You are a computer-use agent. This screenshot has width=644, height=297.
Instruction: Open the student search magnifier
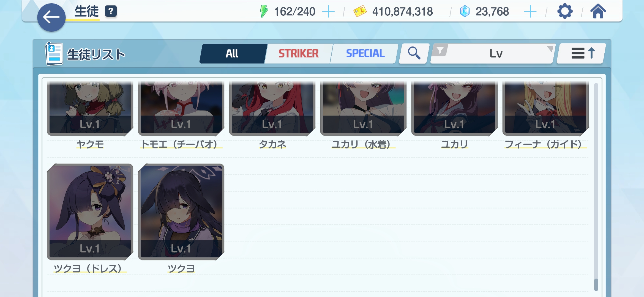pyautogui.click(x=414, y=53)
